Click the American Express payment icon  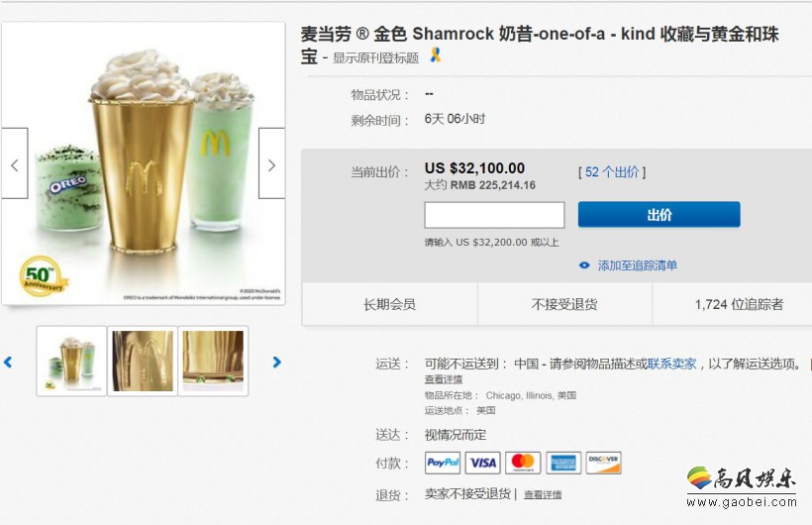[x=563, y=463]
